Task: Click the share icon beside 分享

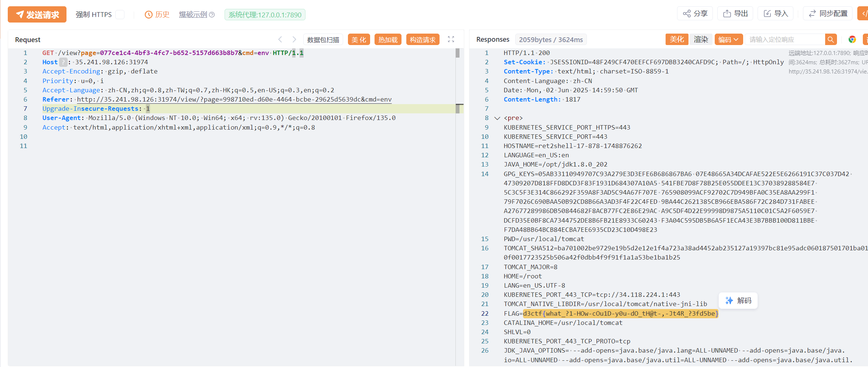Action: click(687, 14)
